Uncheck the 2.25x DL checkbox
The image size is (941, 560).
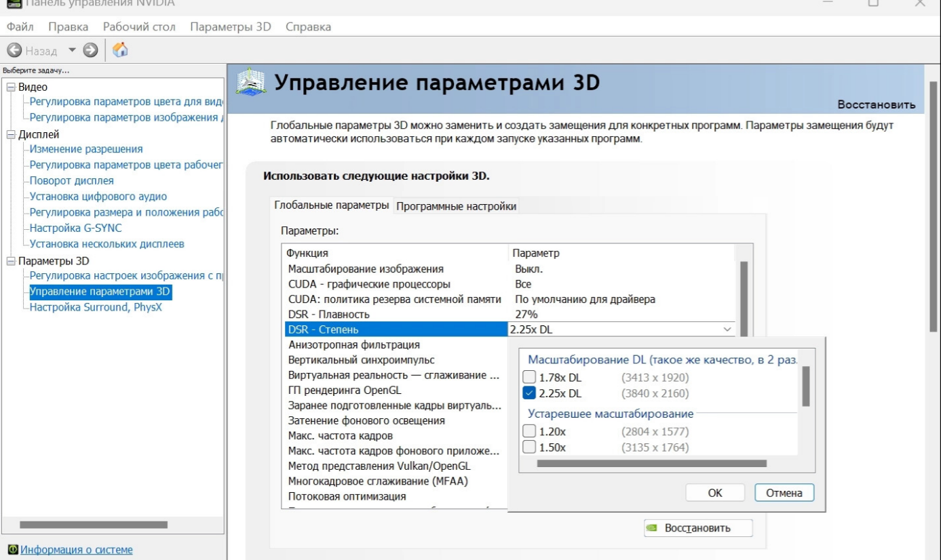529,393
